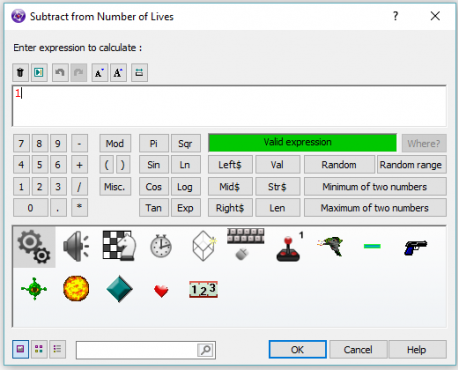Select the Timer stopwatch object icon
Screen dimensions: 458x370
coord(161,246)
